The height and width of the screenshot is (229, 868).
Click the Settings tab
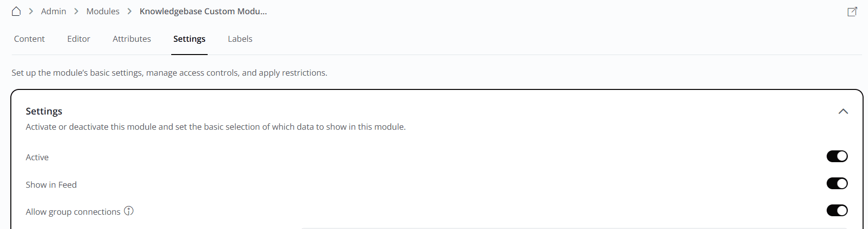[189, 39]
